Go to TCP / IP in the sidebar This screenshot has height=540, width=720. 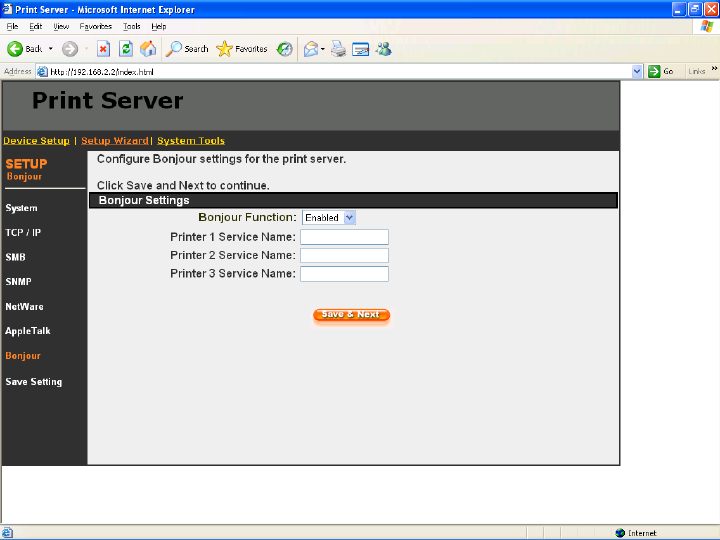(23, 232)
